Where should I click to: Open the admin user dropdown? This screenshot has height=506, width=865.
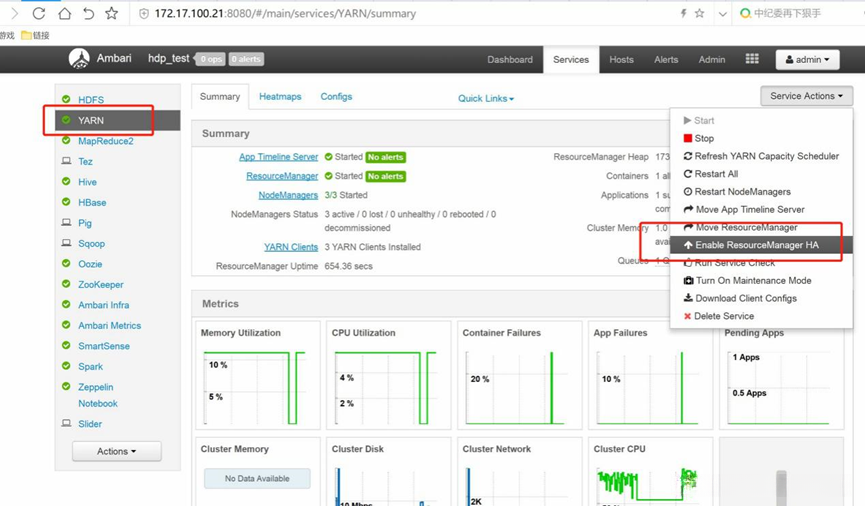(x=807, y=59)
